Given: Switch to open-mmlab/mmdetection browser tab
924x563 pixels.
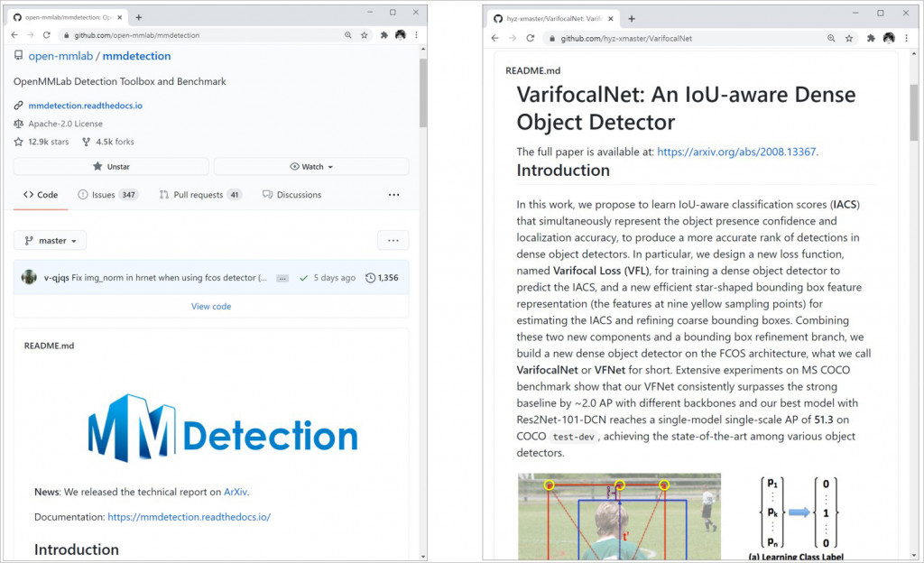Looking at the screenshot, I should (x=67, y=18).
